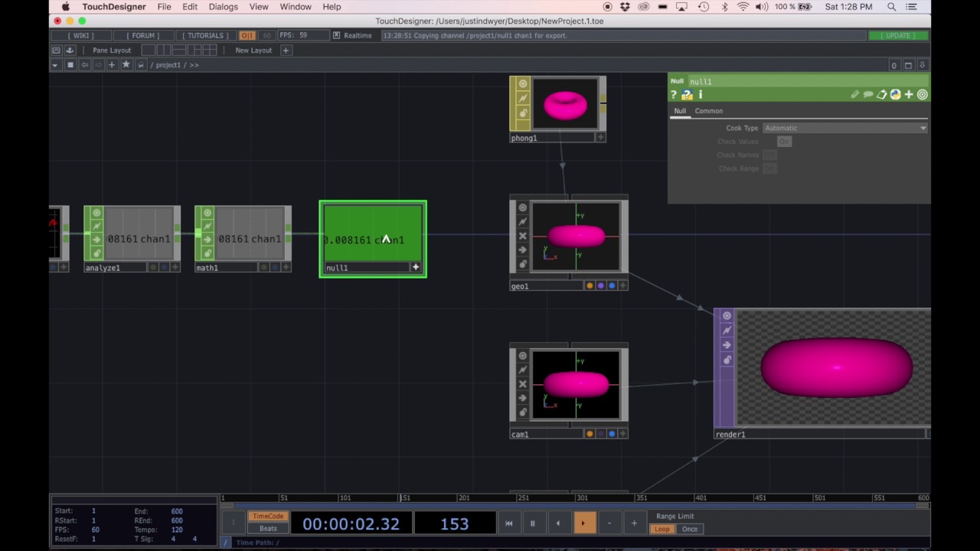Viewport: 980px width, 551px height.
Task: Click the viewer active plus on null1 node
Action: tap(416, 268)
